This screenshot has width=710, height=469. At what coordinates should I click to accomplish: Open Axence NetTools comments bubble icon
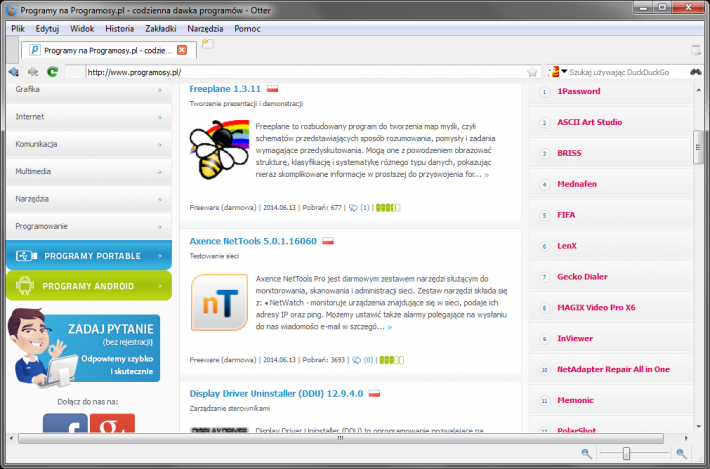pyautogui.click(x=357, y=360)
